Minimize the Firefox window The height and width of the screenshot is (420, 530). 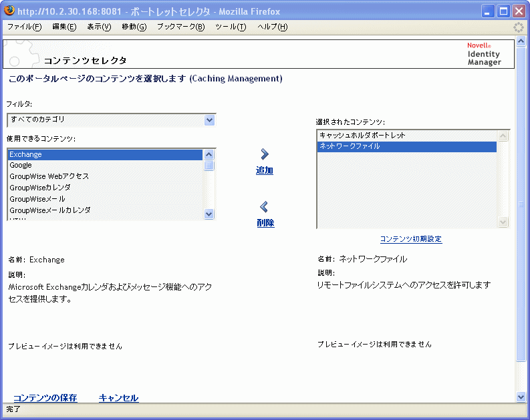(x=487, y=11)
